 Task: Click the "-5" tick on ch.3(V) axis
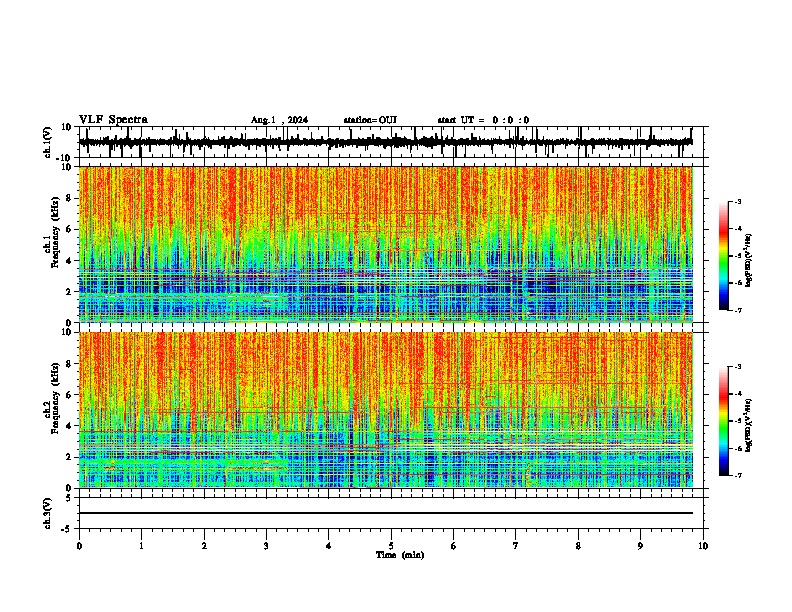tap(67, 529)
